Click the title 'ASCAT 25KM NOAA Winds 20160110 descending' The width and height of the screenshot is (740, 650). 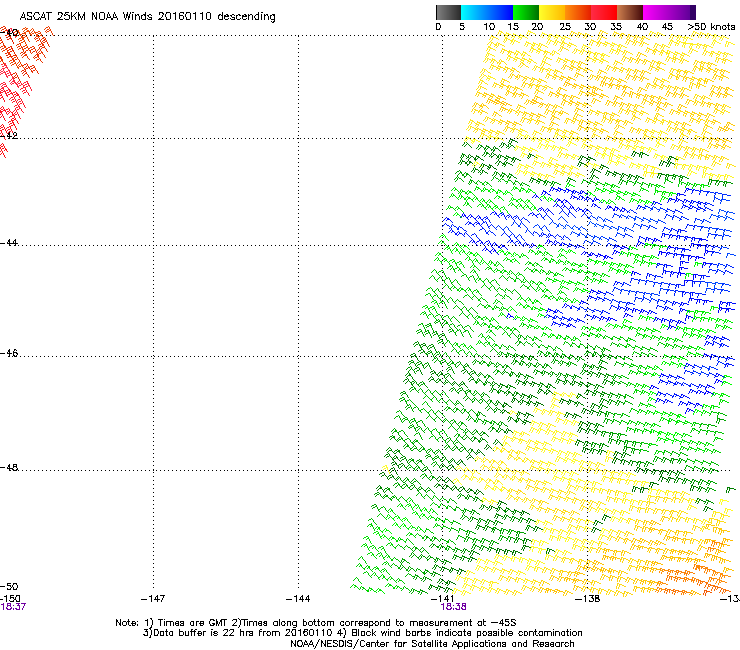coord(147,17)
